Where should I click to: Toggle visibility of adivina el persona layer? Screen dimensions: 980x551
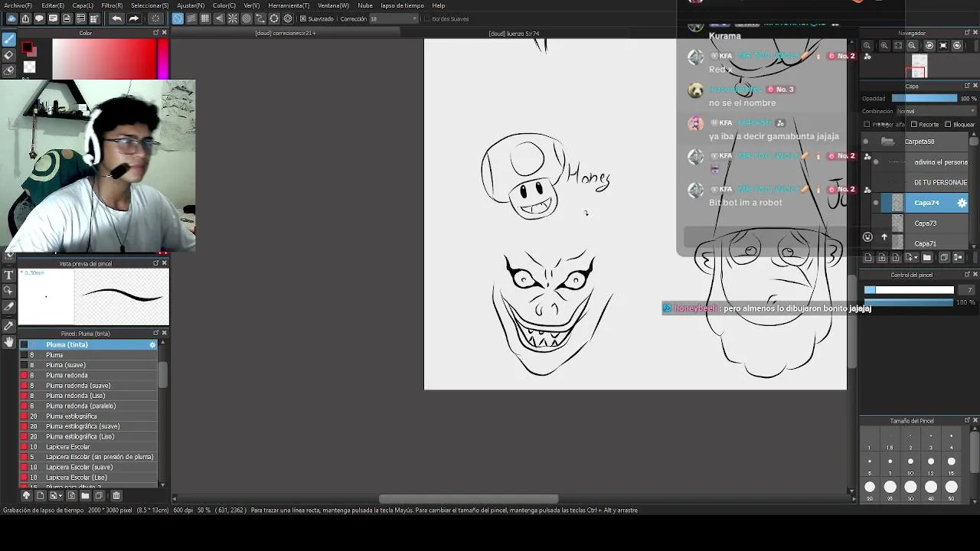pos(876,162)
